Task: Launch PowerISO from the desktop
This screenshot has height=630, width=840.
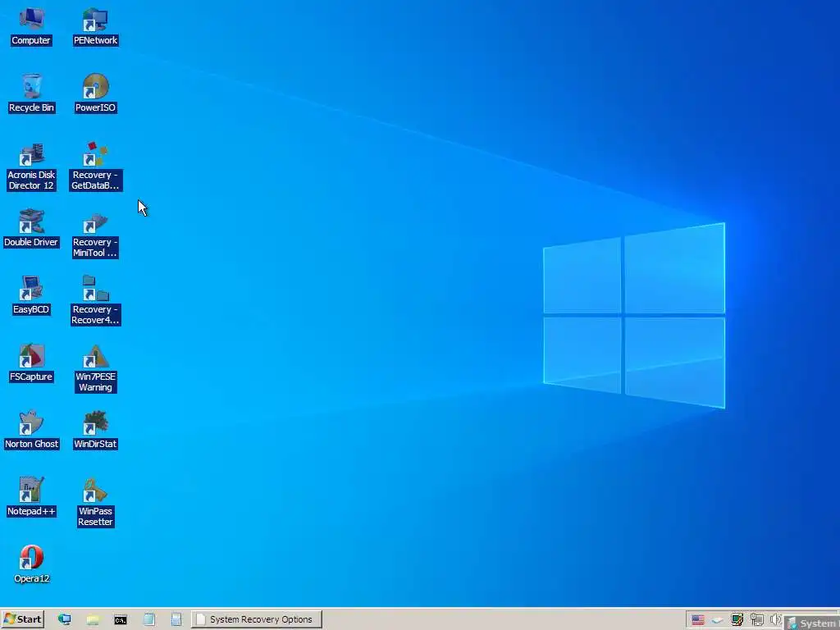Action: (95, 94)
